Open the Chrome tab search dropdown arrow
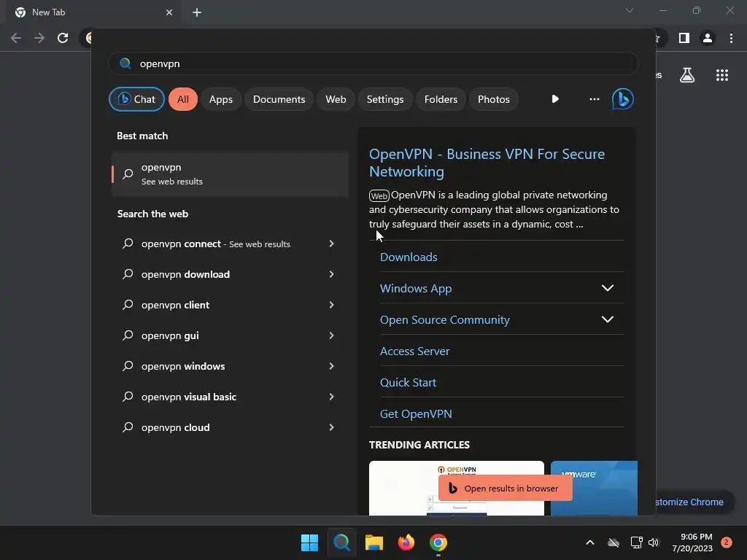This screenshot has width=747, height=560. [630, 10]
